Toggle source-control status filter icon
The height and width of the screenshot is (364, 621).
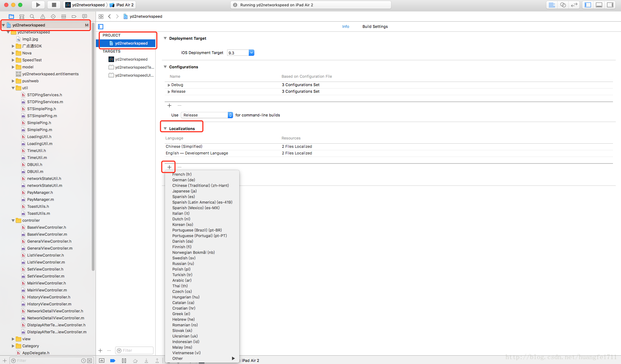90,361
